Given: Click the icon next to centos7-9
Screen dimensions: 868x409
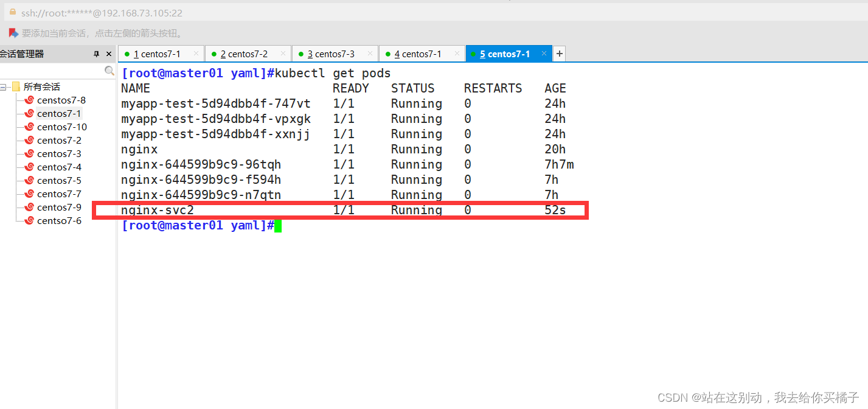Looking at the screenshot, I should pos(29,207).
